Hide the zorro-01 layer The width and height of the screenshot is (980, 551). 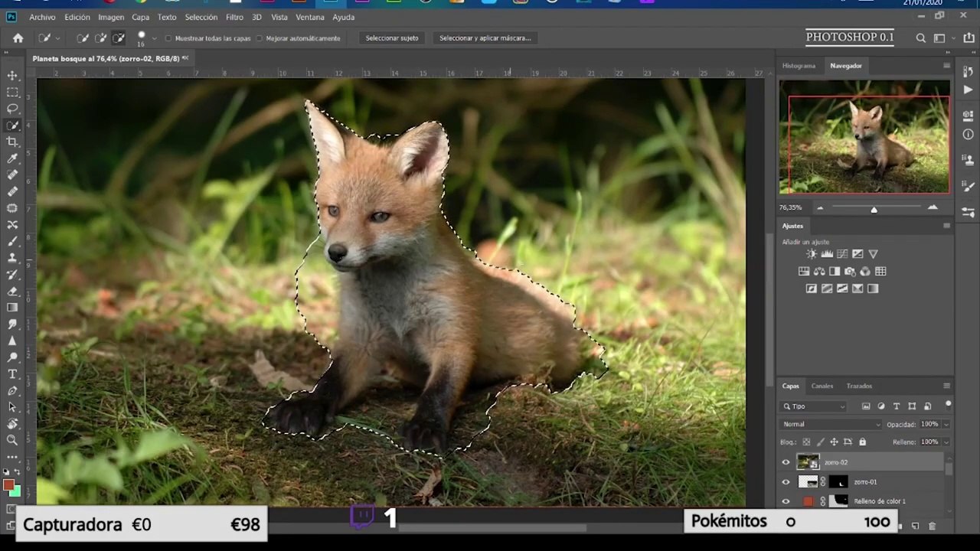[786, 482]
